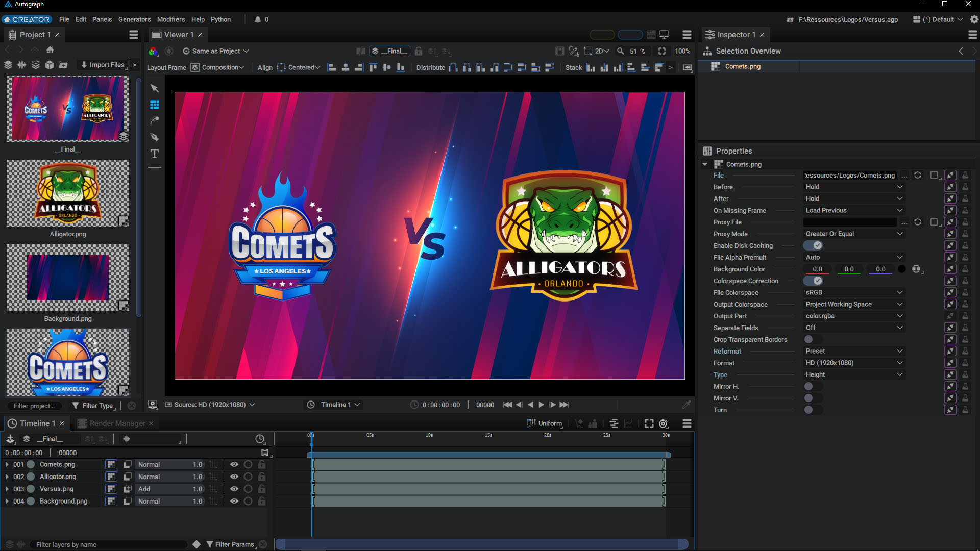
Task: Click the timeline fit-to-view icon
Action: (x=649, y=423)
